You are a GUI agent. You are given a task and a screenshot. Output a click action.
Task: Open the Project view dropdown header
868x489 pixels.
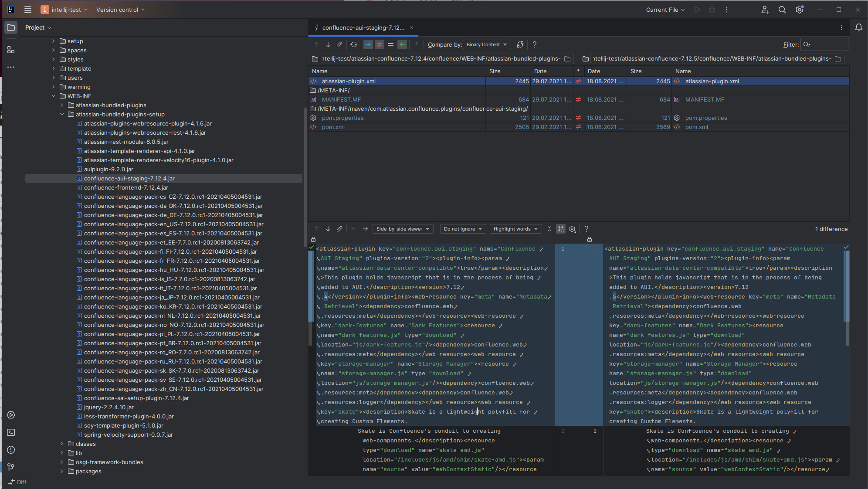tap(38, 27)
